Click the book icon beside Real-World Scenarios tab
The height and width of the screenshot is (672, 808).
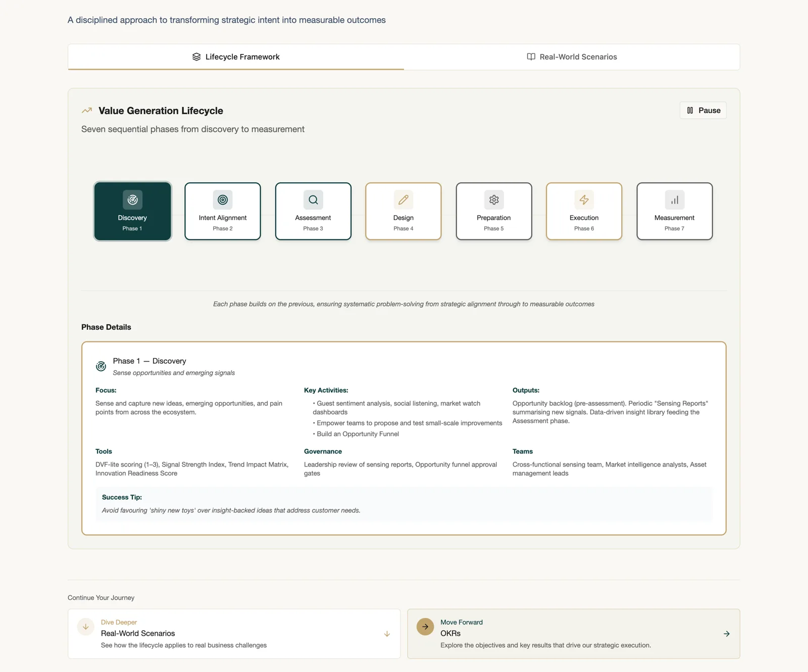point(531,57)
